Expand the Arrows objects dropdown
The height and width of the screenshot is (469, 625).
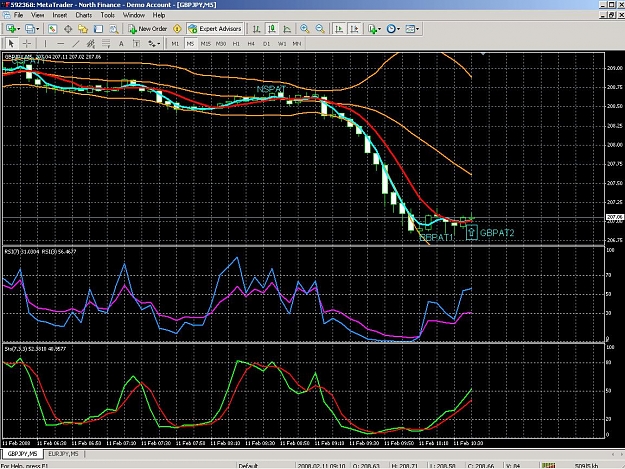coord(159,43)
